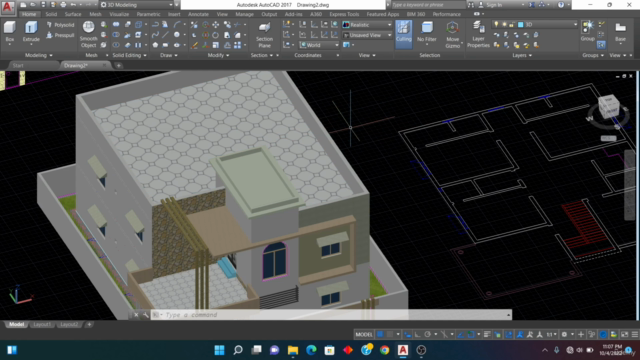Switch to the Layout1 tab

(42, 324)
